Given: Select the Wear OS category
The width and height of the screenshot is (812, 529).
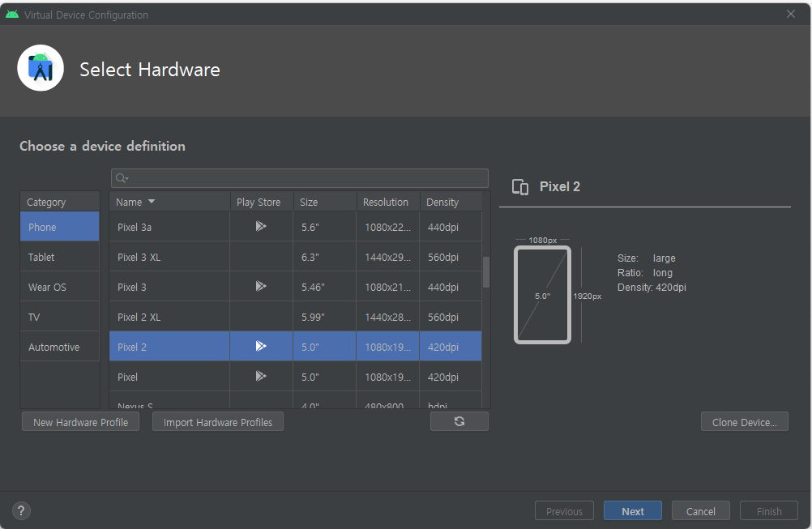Looking at the screenshot, I should [59, 287].
